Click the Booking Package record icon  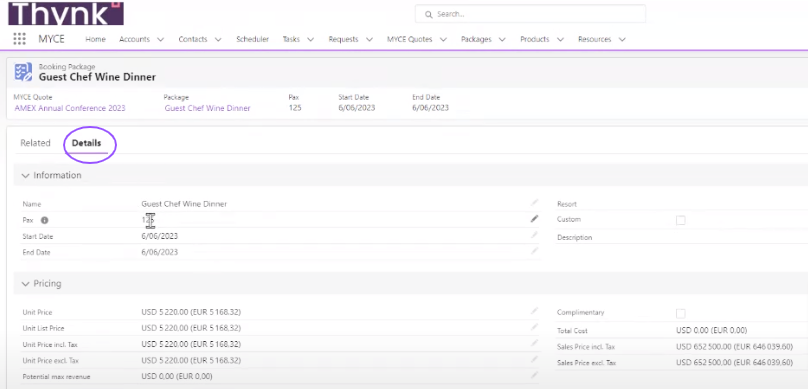[x=23, y=72]
